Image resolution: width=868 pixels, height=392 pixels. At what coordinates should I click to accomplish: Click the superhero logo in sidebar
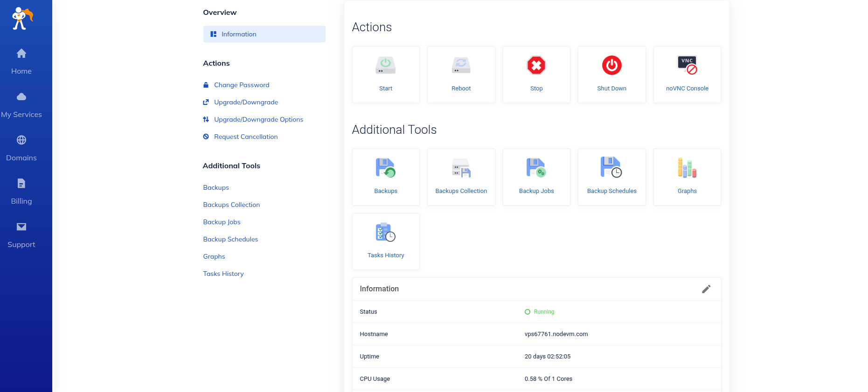(22, 19)
